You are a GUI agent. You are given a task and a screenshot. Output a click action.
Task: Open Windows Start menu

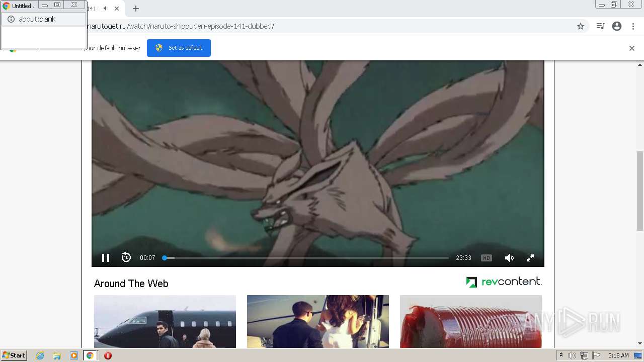(14, 355)
